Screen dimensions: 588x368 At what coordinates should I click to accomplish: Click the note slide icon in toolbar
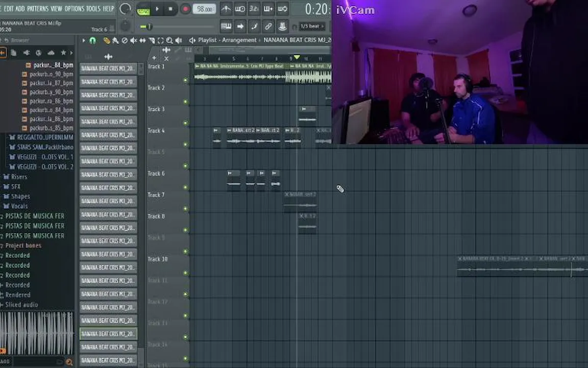click(x=254, y=26)
